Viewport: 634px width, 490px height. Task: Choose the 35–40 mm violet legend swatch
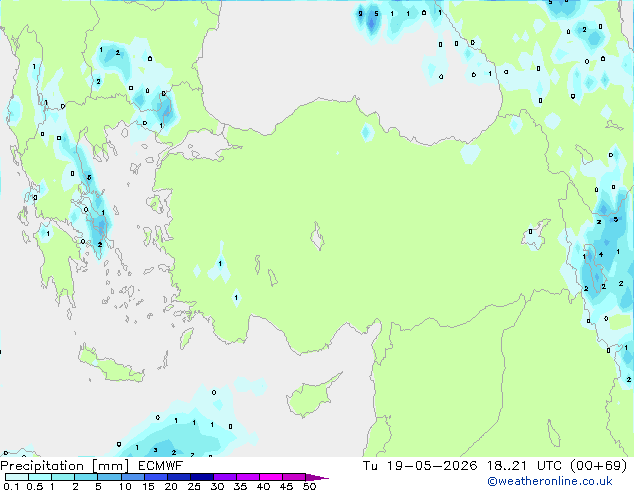pos(247,477)
